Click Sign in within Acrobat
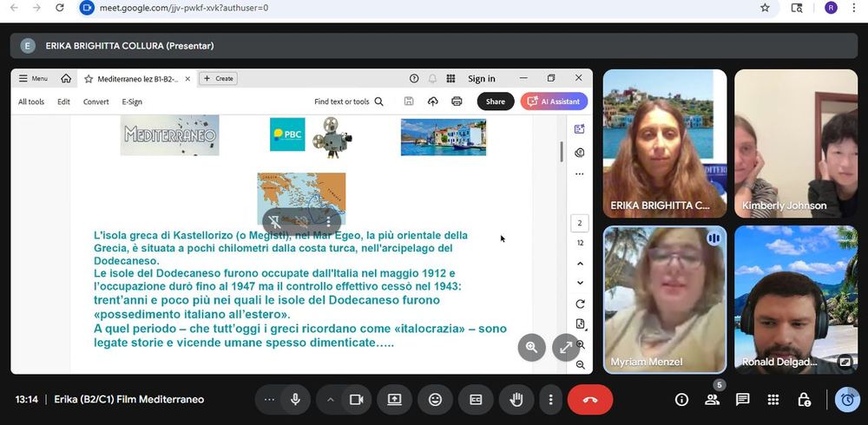Screen dimensions: 868x425 (x=482, y=79)
